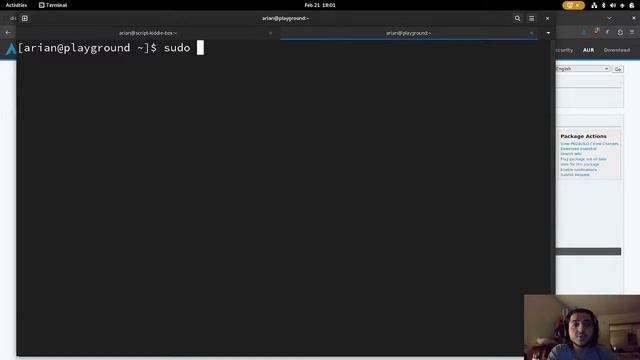The image size is (640, 360).
Task: Open the clock showing Feb 21 18:01
Action: coord(320,5)
